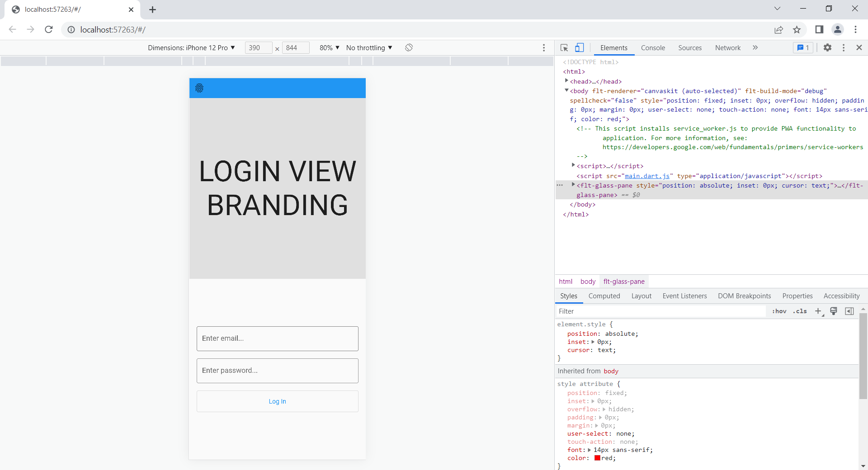Bookmark this page with star icon
This screenshot has width=868, height=470.
(x=797, y=29)
